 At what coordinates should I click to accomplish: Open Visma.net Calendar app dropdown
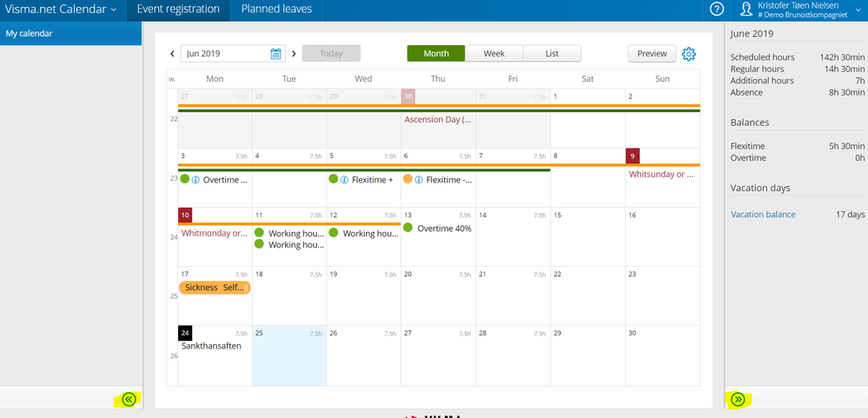(60, 10)
